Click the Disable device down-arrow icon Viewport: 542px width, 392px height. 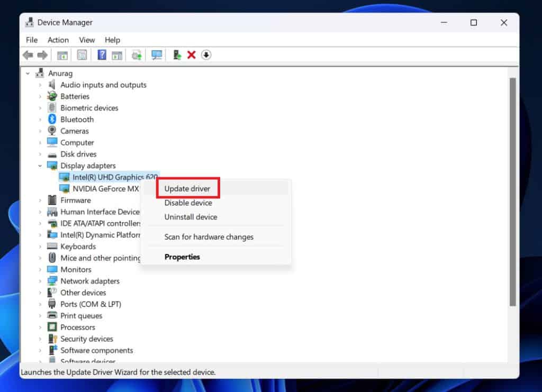coord(206,55)
